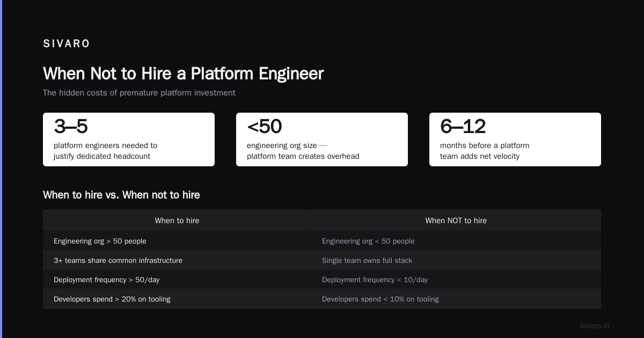Image resolution: width=644 pixels, height=338 pixels.
Task: Click the large 6–12 number text
Action: pyautogui.click(x=463, y=127)
